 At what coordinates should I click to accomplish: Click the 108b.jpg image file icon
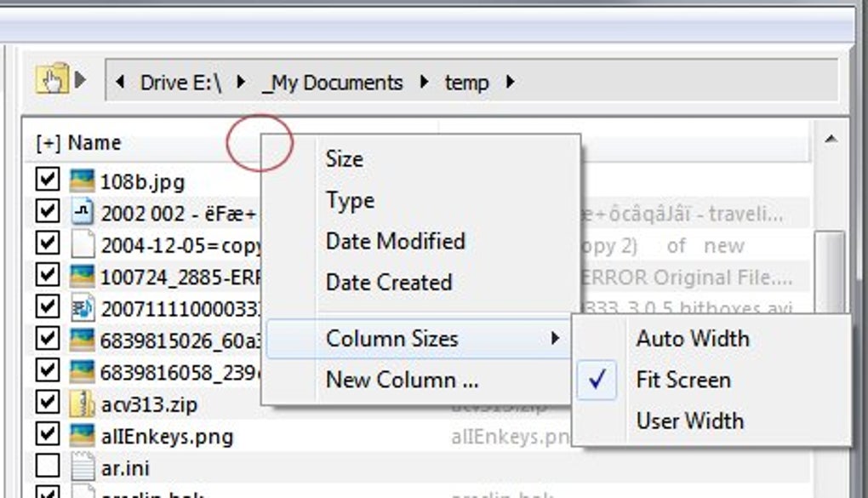pyautogui.click(x=82, y=181)
